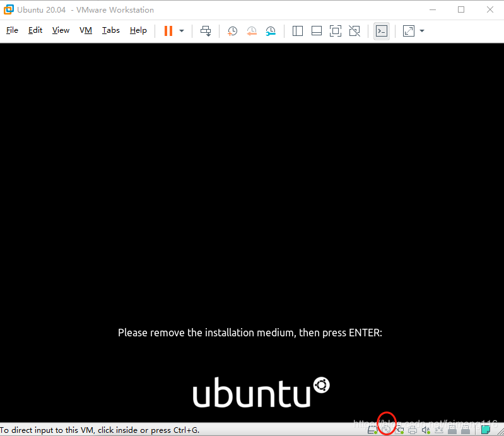The image size is (504, 436).
Task: Expand the stretch guest options dropdown arrow
Action: click(422, 31)
